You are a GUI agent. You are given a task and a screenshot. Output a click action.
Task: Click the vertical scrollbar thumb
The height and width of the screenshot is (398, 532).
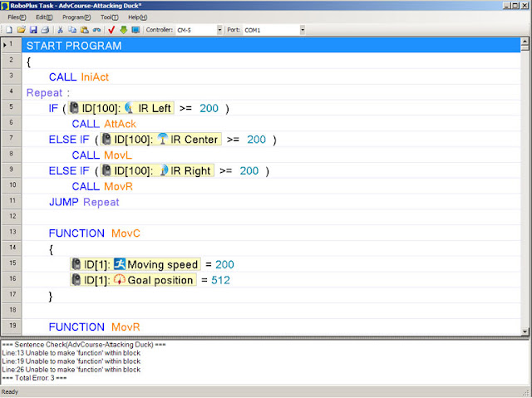pos(525,49)
